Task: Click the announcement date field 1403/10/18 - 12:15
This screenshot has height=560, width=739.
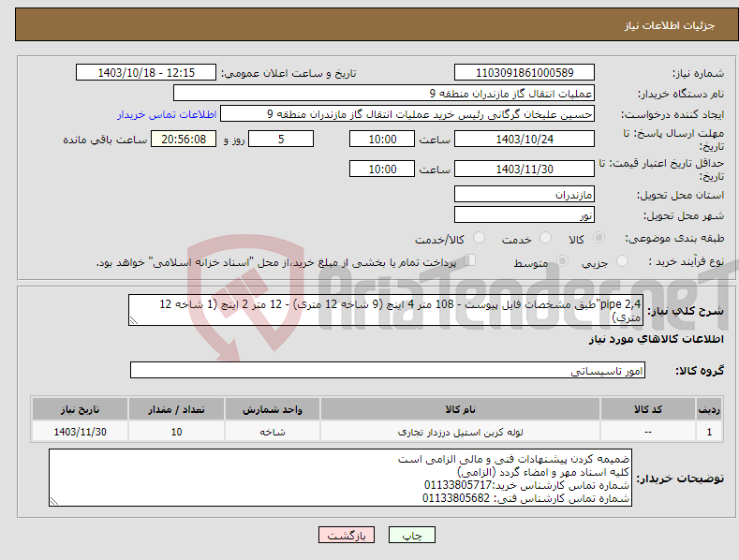Action: 146,73
